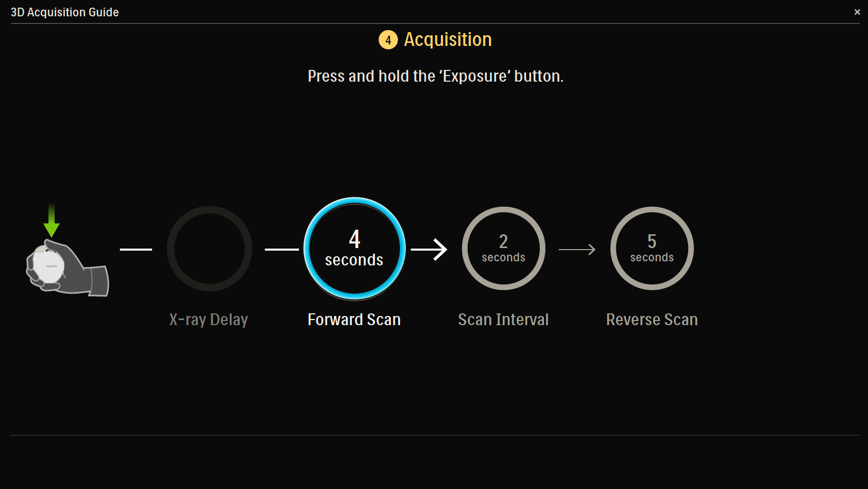Click the X-ray Delay label
This screenshot has height=489, width=868.
(208, 320)
